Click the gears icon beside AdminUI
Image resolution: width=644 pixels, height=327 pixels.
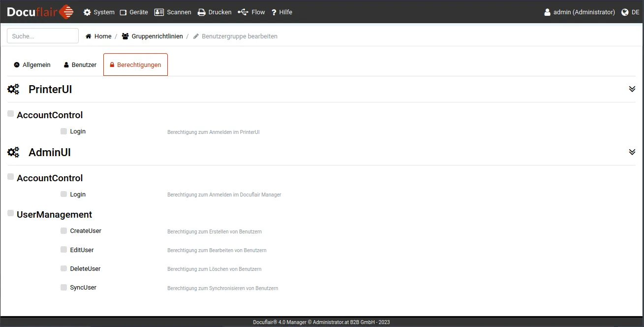13,152
